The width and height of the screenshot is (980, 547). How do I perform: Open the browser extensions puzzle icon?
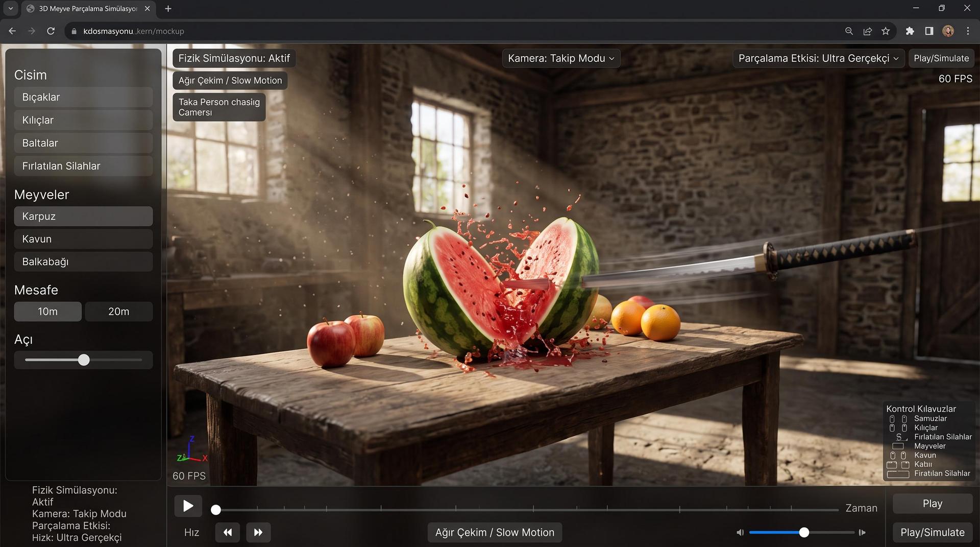click(x=910, y=31)
